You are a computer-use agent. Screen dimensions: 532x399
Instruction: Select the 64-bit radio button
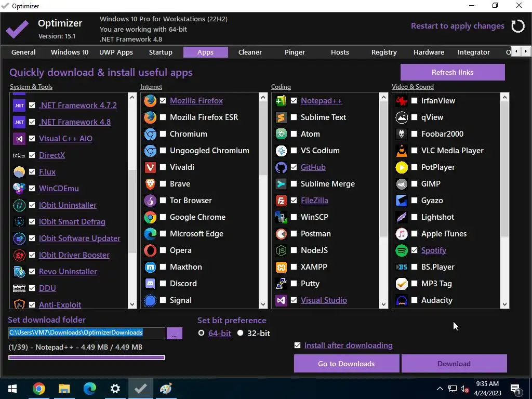(201, 333)
